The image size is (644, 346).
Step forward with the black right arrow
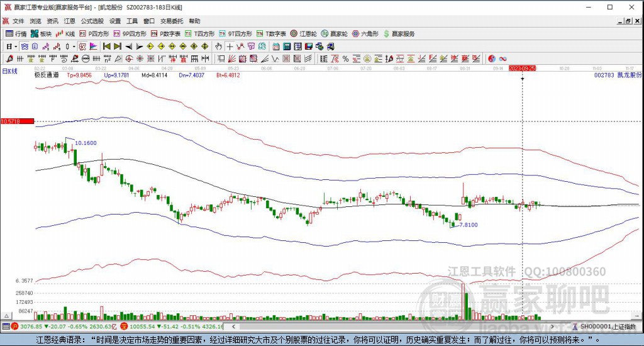tap(140, 47)
